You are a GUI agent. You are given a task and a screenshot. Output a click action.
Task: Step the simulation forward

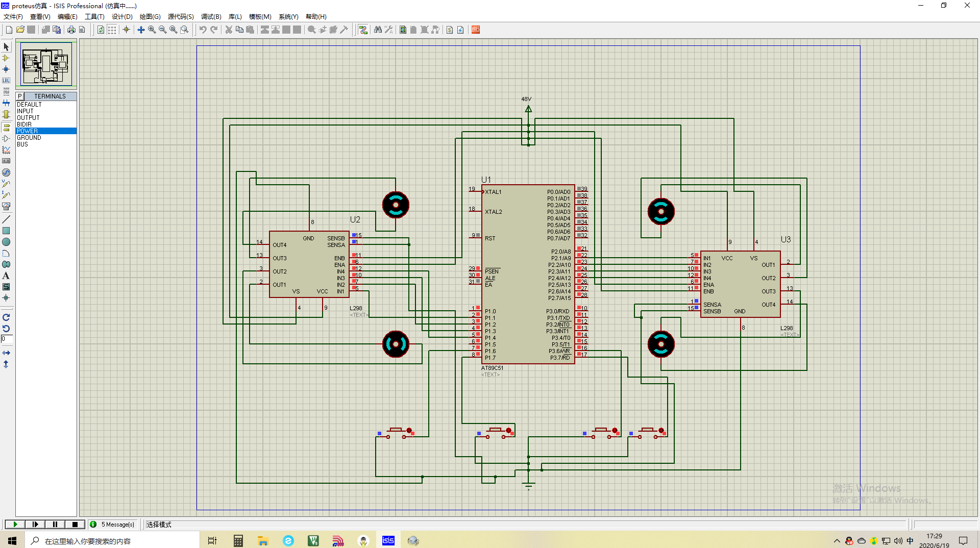(35, 524)
